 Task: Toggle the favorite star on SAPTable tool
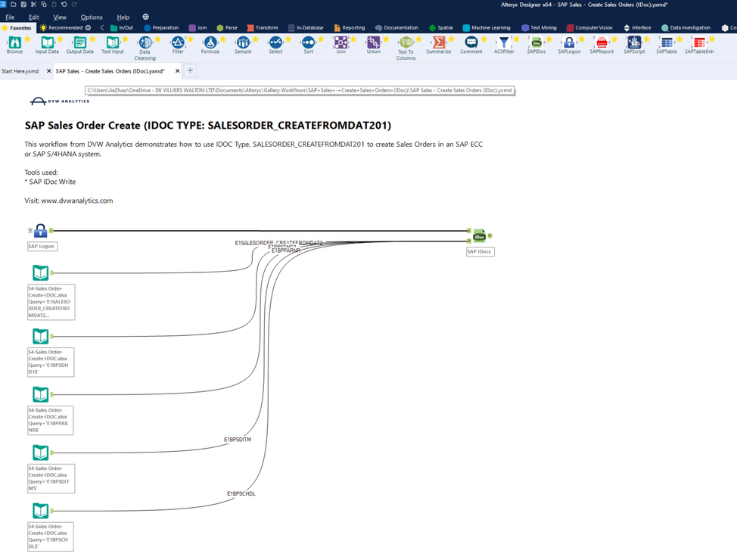pyautogui.click(x=679, y=39)
